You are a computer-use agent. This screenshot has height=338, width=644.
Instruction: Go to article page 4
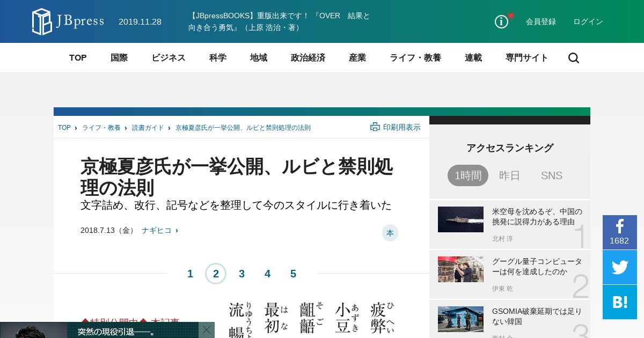tap(267, 274)
